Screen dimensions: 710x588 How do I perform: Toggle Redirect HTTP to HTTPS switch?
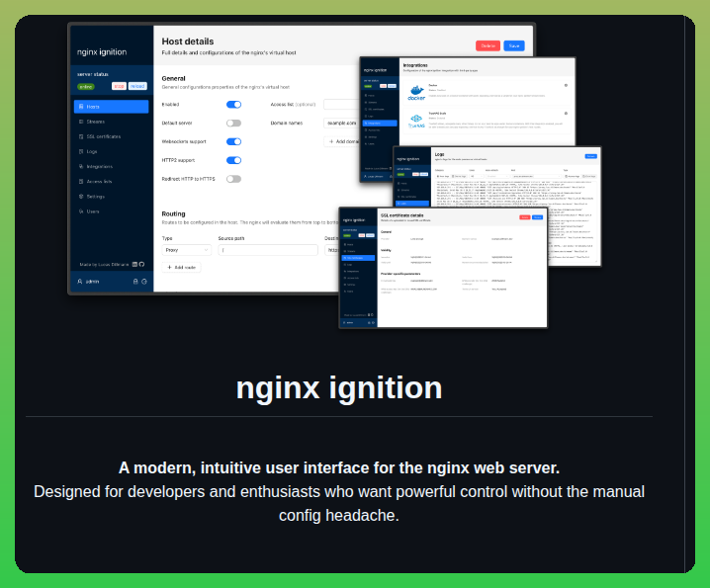(x=234, y=179)
